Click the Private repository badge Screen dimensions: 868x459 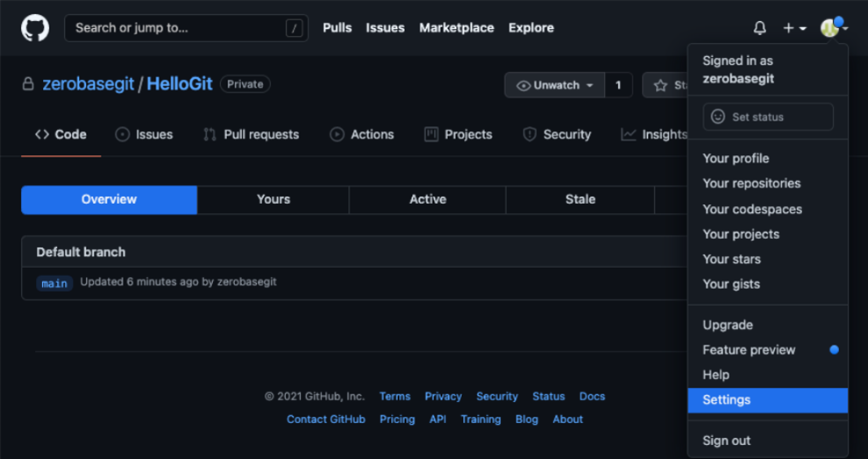click(245, 84)
